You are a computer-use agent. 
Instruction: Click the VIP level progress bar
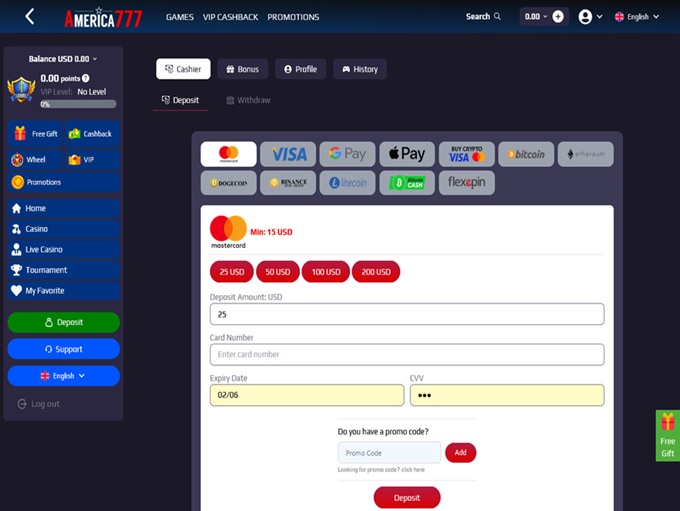coord(77,104)
